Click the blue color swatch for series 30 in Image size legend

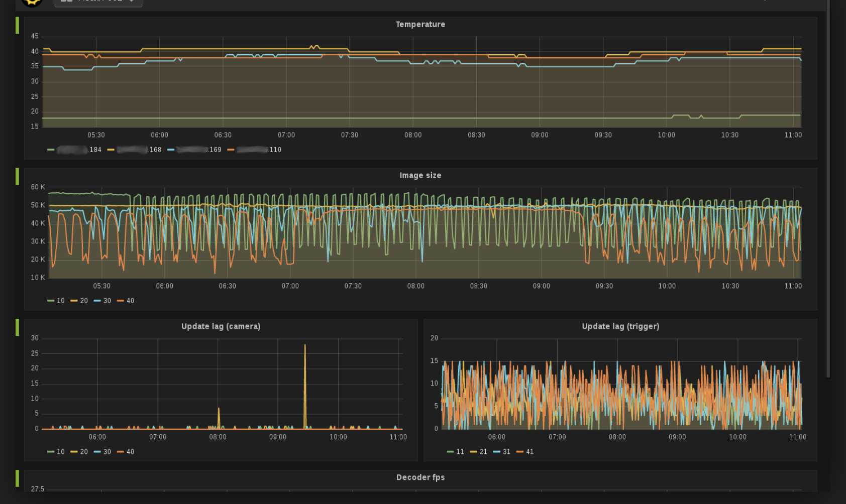(97, 301)
